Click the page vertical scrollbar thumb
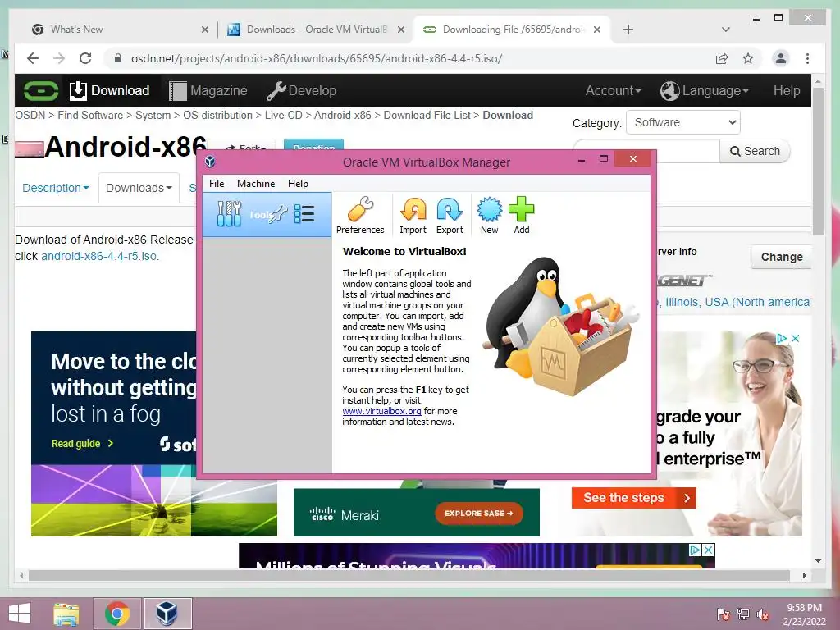 point(818,161)
